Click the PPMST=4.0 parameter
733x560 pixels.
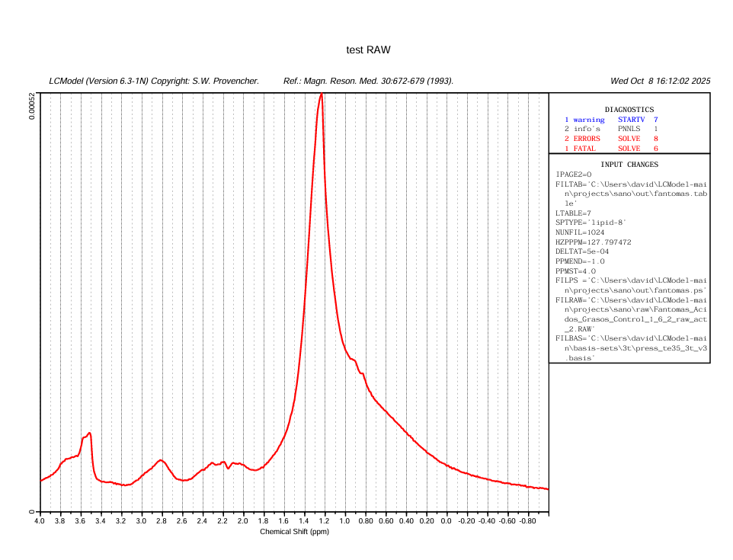(575, 271)
